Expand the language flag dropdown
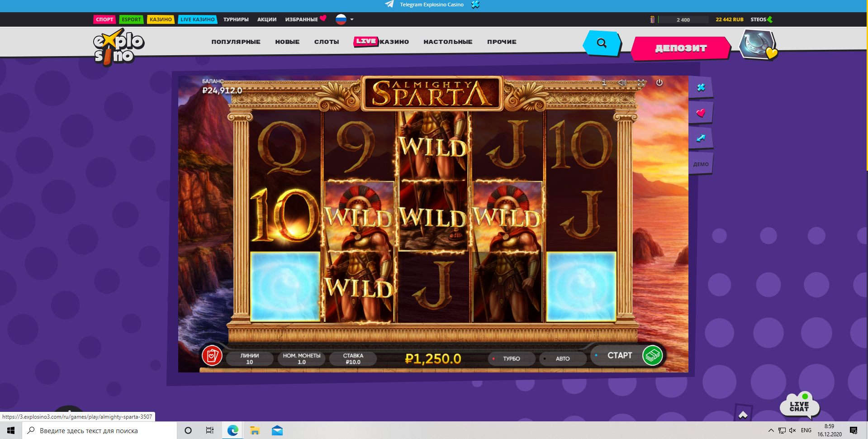The width and height of the screenshot is (868, 439). pos(345,19)
